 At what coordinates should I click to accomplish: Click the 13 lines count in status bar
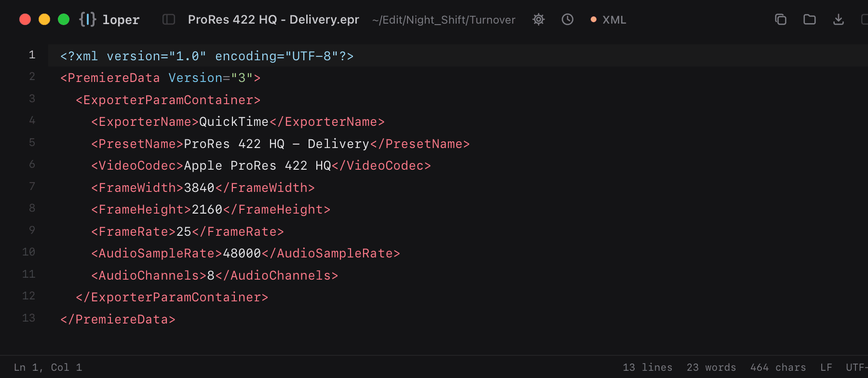[648, 367]
